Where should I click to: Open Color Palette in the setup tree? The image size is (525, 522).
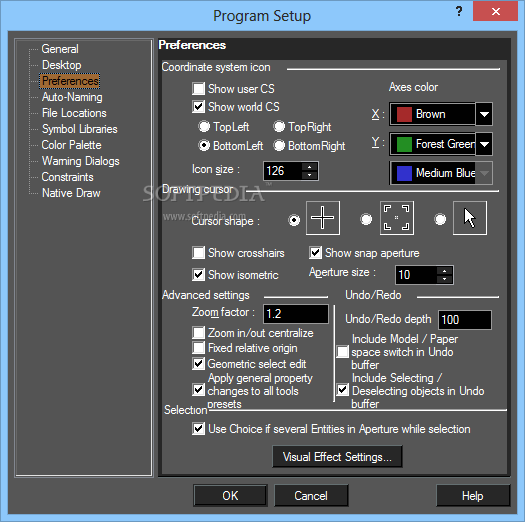pyautogui.click(x=71, y=145)
